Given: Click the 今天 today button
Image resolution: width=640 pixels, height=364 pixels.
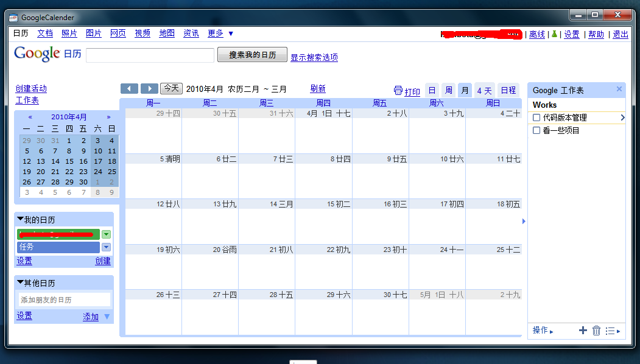Looking at the screenshot, I should tap(172, 88).
